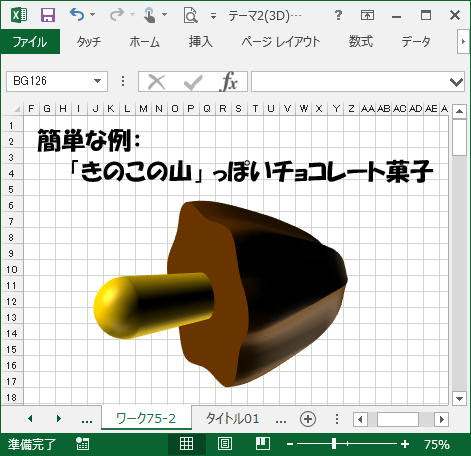Add a new sheet with plus button

(308, 419)
